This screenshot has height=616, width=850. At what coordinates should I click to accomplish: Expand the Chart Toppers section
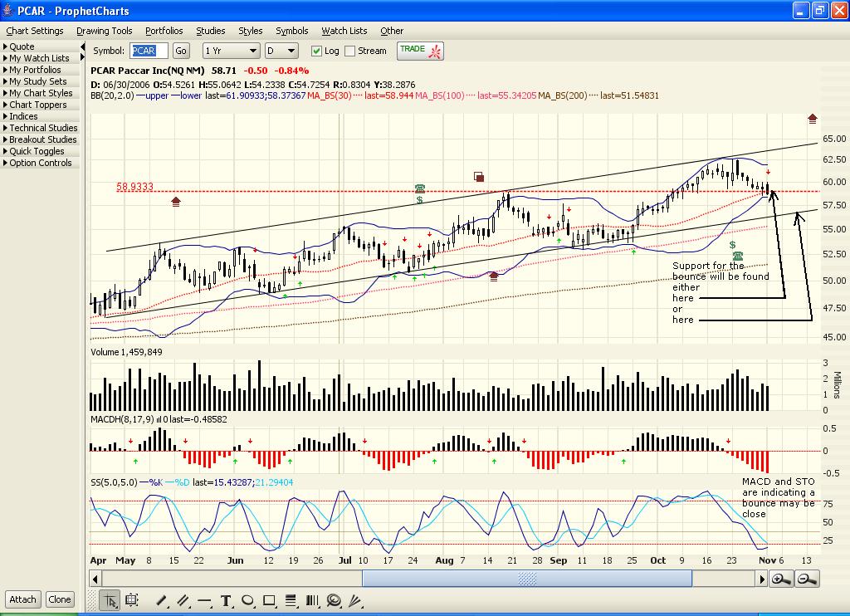[40, 105]
